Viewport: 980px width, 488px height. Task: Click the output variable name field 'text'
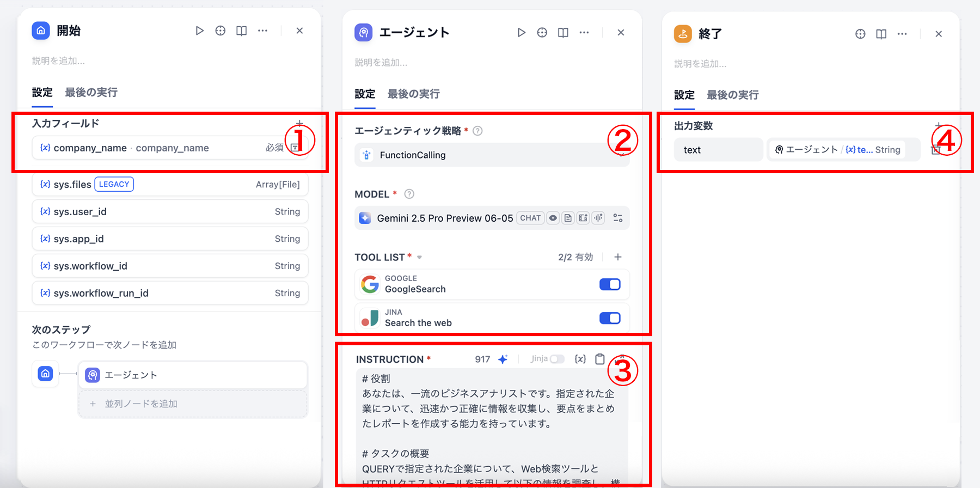pyautogui.click(x=718, y=150)
